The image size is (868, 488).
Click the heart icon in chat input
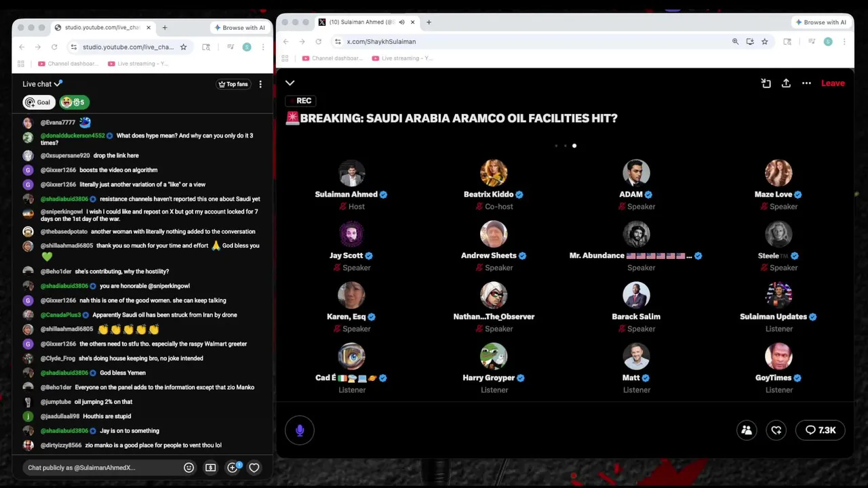[x=254, y=468]
